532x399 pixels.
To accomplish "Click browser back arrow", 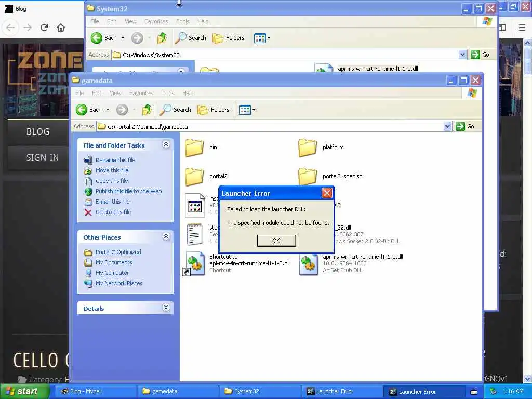I will [x=10, y=28].
